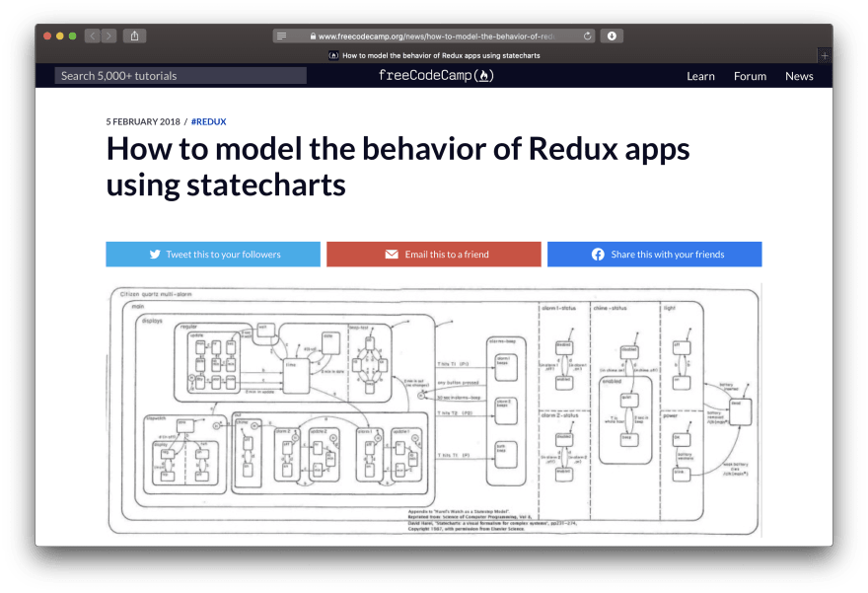Open the Safari share sheet icon

click(x=134, y=36)
